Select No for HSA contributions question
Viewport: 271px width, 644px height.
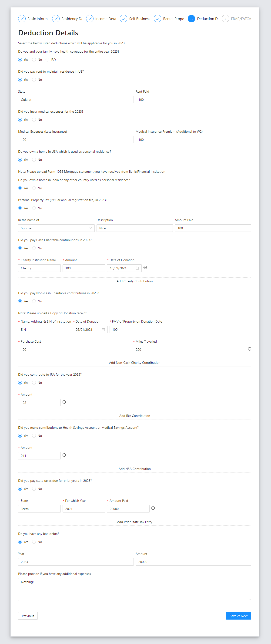pos(34,435)
